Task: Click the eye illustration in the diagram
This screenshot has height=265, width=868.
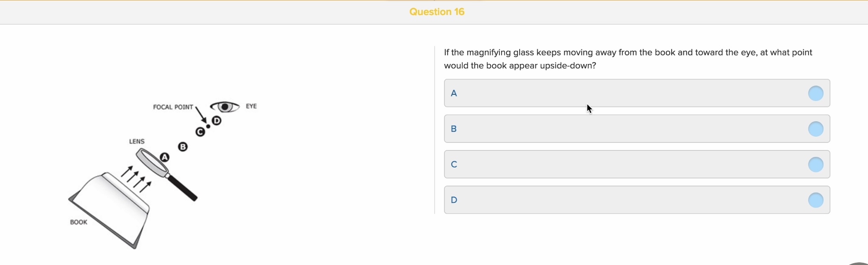Action: coord(225,106)
